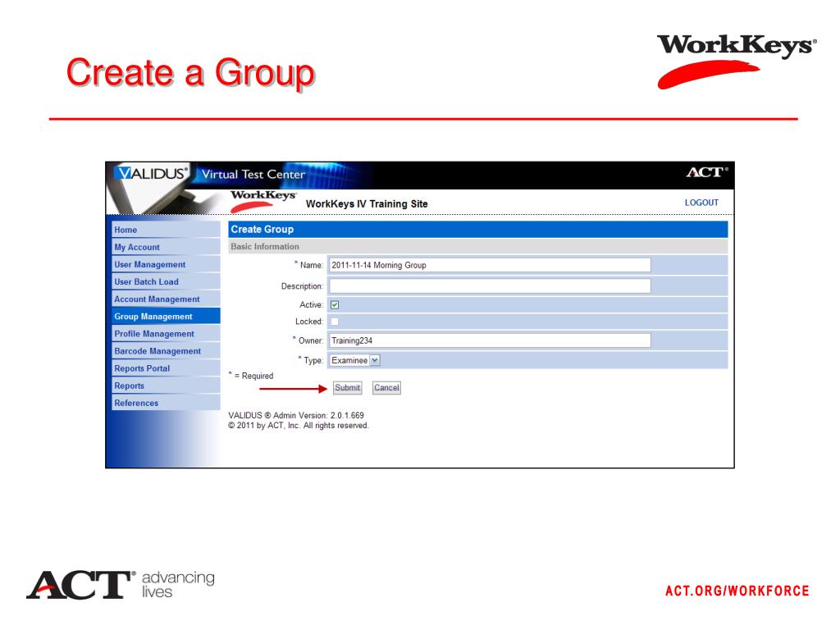Click the Submit button
840x630 pixels.
click(x=348, y=388)
